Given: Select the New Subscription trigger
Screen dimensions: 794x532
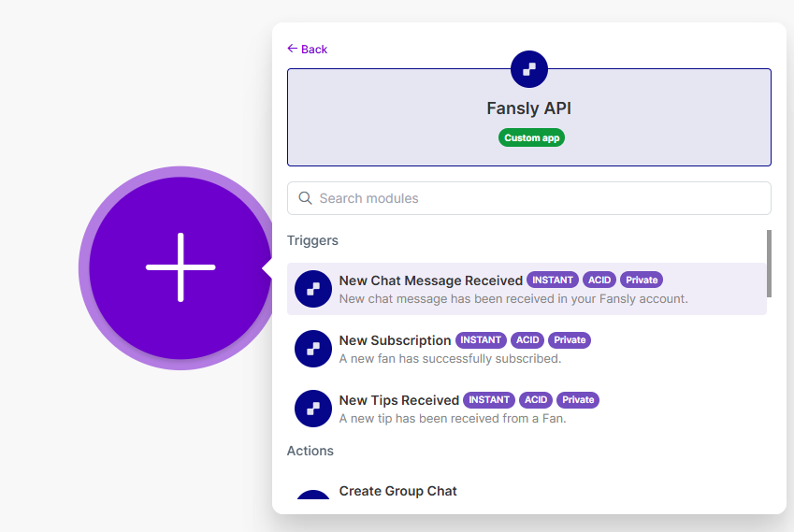Looking at the screenshot, I should click(x=395, y=340).
